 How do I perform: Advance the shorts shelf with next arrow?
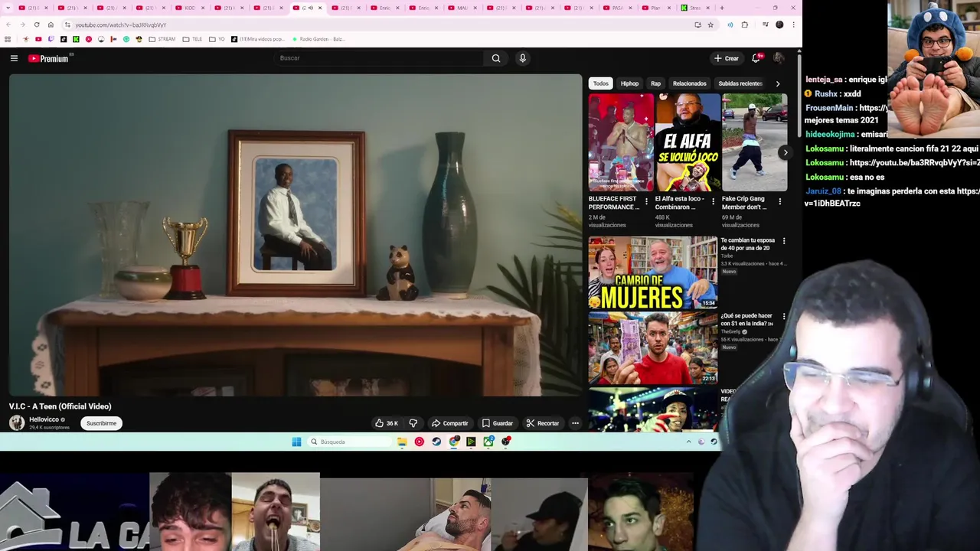pos(785,152)
